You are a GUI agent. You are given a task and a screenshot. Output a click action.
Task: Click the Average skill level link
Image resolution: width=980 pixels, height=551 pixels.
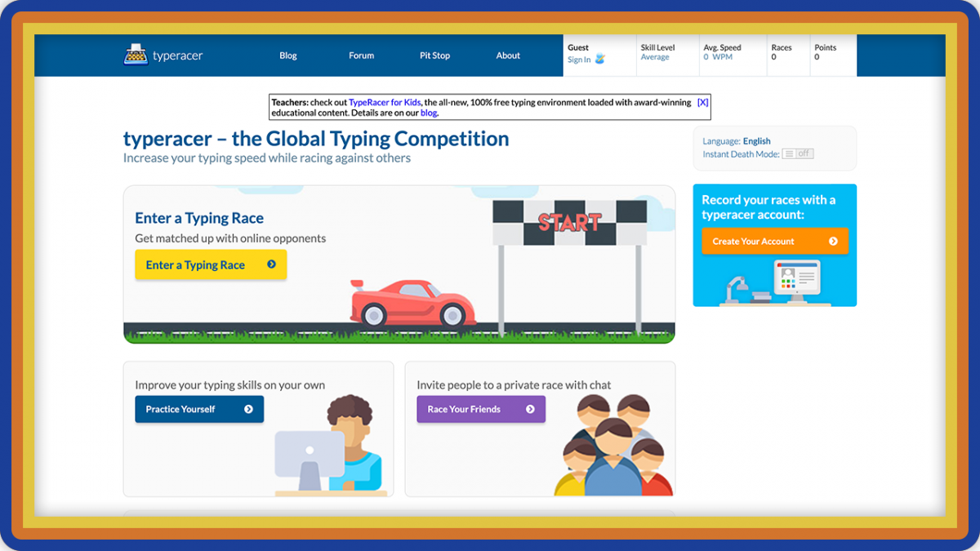point(655,57)
